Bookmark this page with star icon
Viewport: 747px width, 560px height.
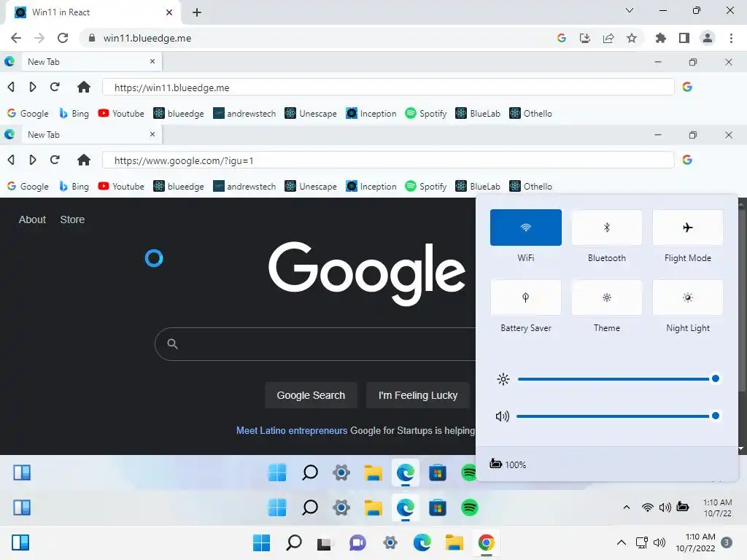pos(632,38)
